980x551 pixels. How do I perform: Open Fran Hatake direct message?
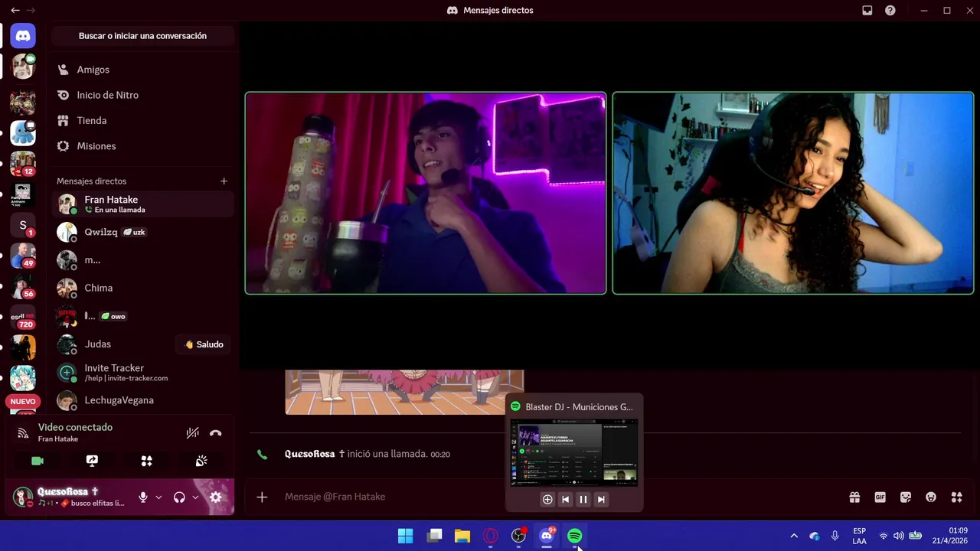142,204
